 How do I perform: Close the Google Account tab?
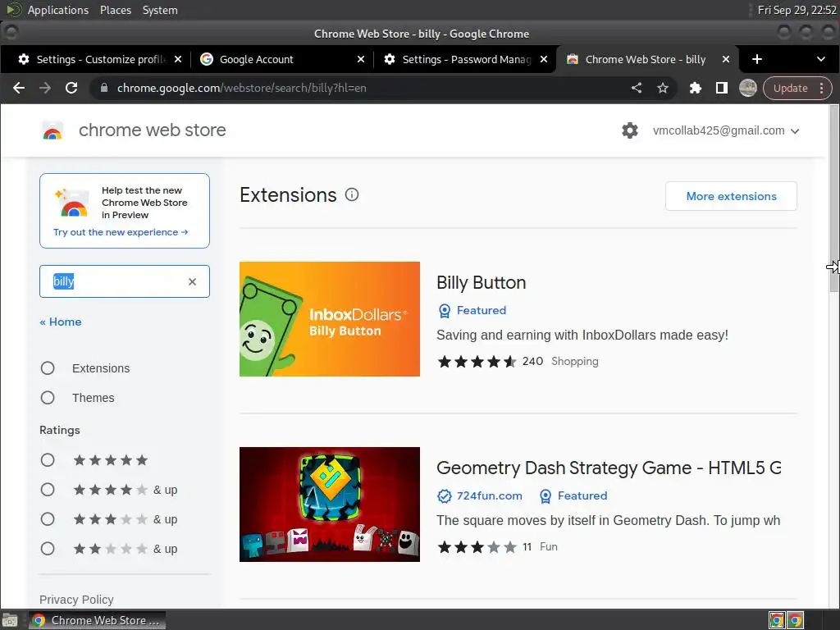361,59
